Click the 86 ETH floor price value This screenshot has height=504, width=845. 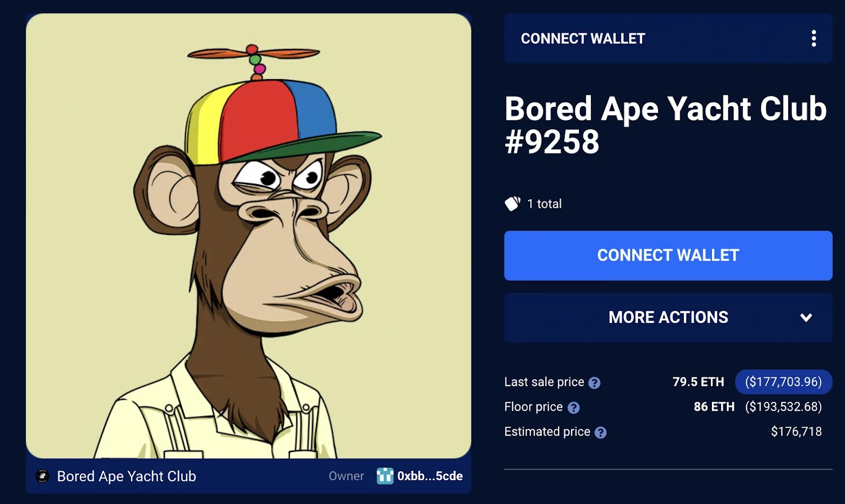coord(714,407)
